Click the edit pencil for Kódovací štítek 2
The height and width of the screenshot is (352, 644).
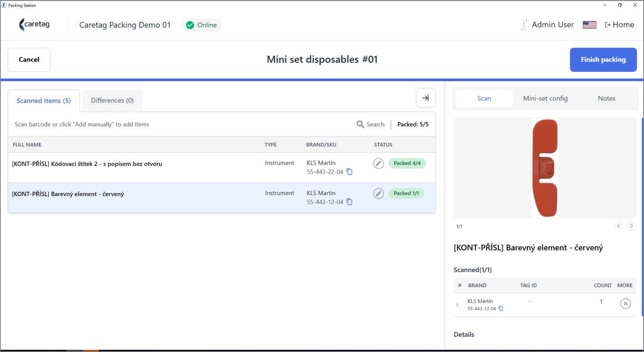(x=378, y=163)
